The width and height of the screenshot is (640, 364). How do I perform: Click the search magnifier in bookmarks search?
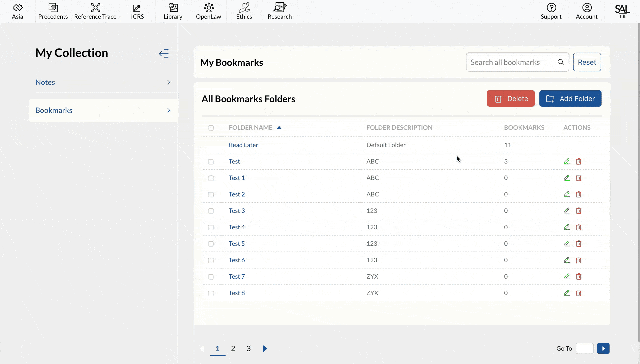click(x=561, y=62)
